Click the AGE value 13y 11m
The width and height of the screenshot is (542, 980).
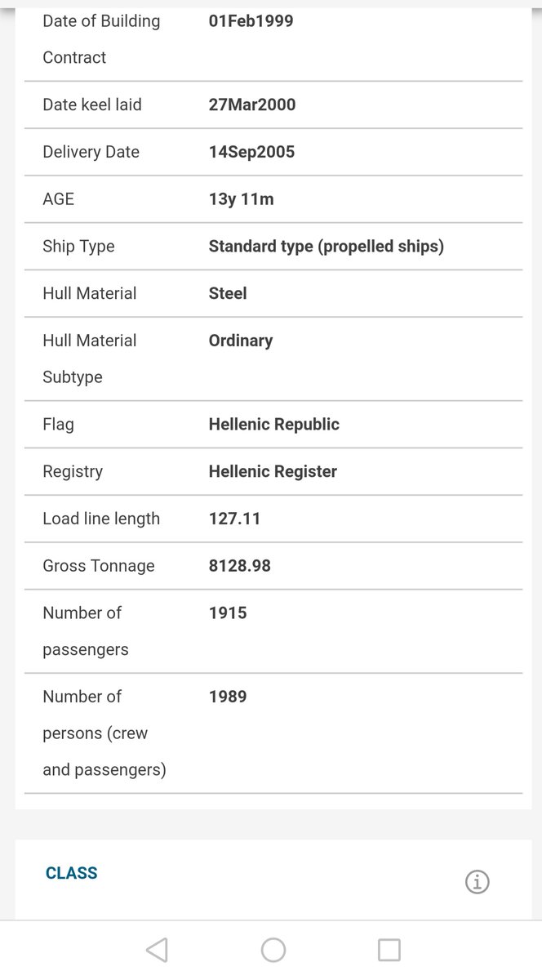click(x=242, y=199)
